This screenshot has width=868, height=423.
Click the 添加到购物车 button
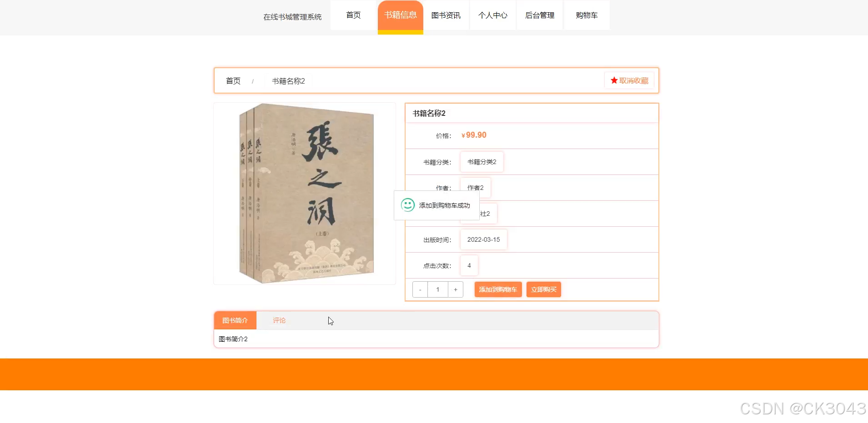[498, 289]
